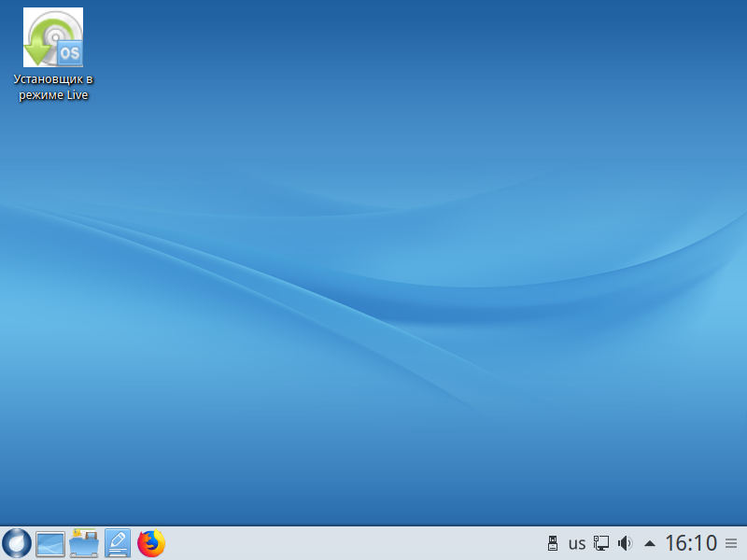Click the 16:10 digital clock
The height and width of the screenshot is (560, 747).
tap(691, 543)
